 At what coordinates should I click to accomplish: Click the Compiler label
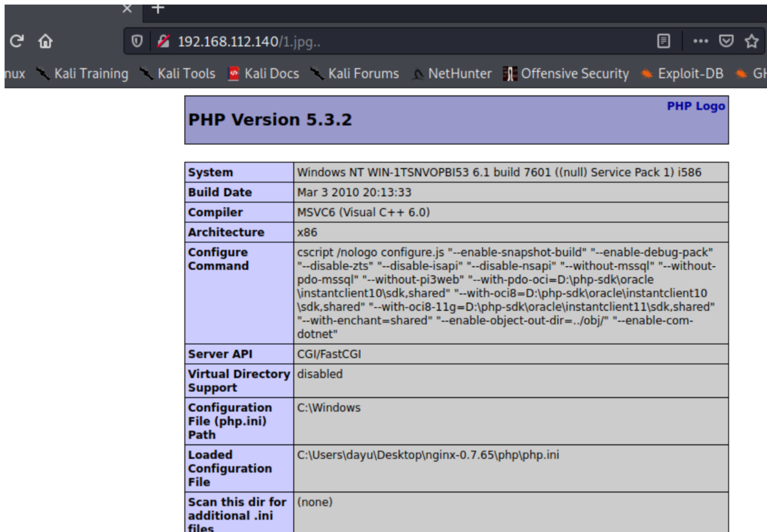click(x=215, y=212)
